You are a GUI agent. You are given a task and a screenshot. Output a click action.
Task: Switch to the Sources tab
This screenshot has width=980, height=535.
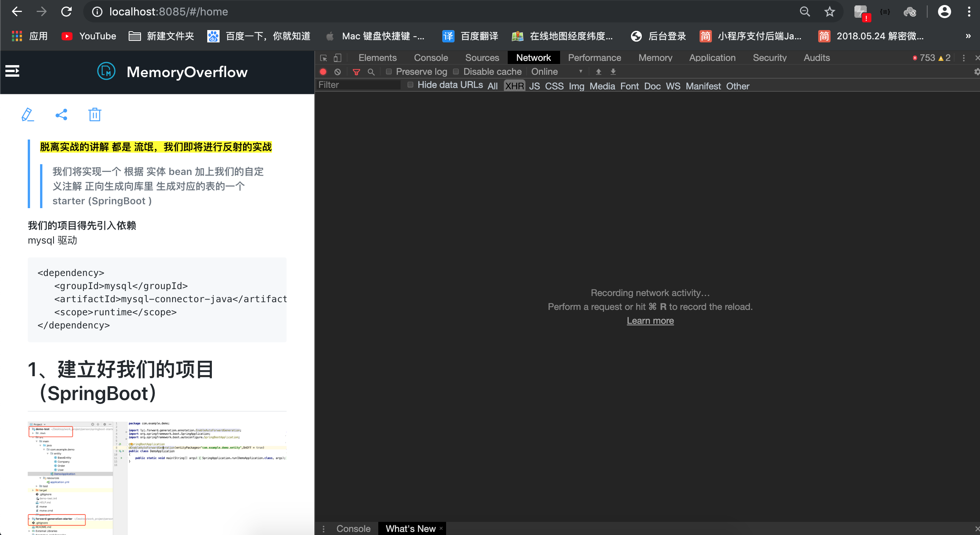point(482,58)
